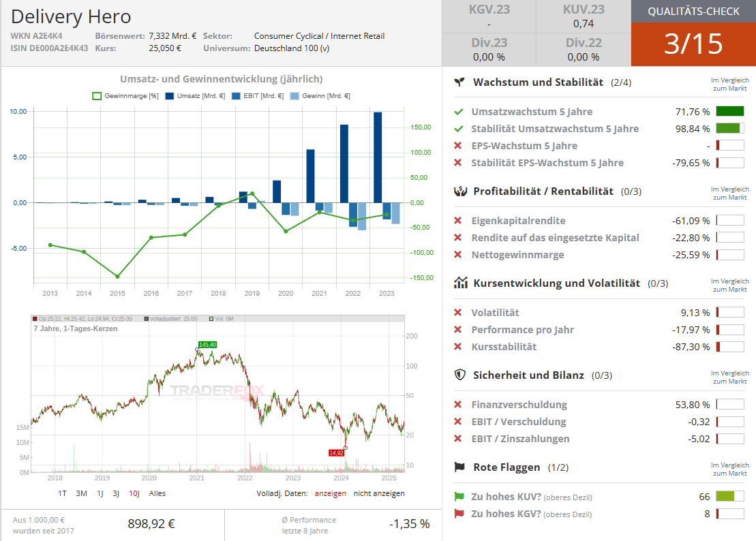
Task: Click the Börsenwert value 7,332 Mrd. €
Action: click(172, 35)
